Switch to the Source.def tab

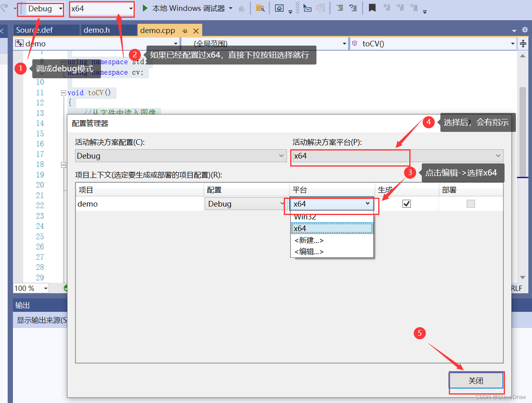click(46, 30)
